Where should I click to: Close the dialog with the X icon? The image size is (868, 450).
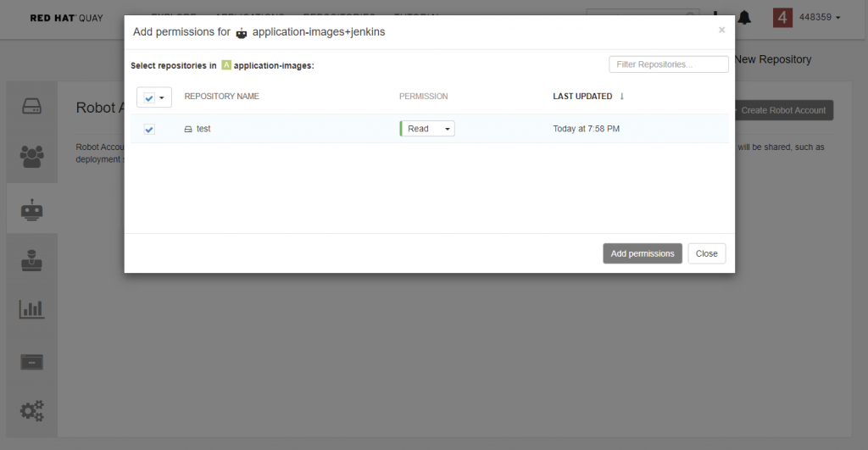click(721, 30)
